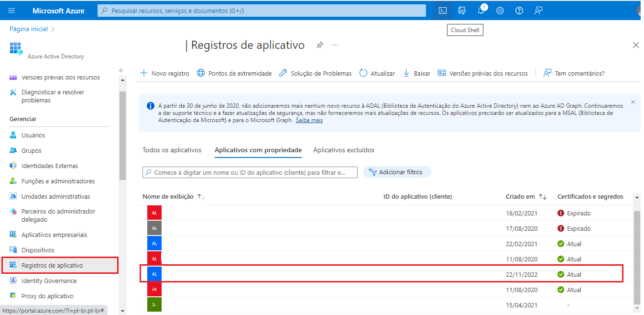The height and width of the screenshot is (315, 644).
Task: Focus the global search bar
Action: (x=262, y=11)
